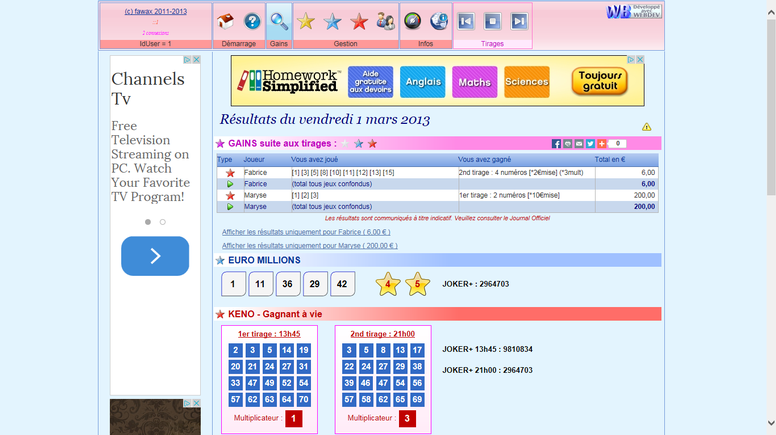
Task: Click the Euro Millions star number 4
Action: click(388, 284)
